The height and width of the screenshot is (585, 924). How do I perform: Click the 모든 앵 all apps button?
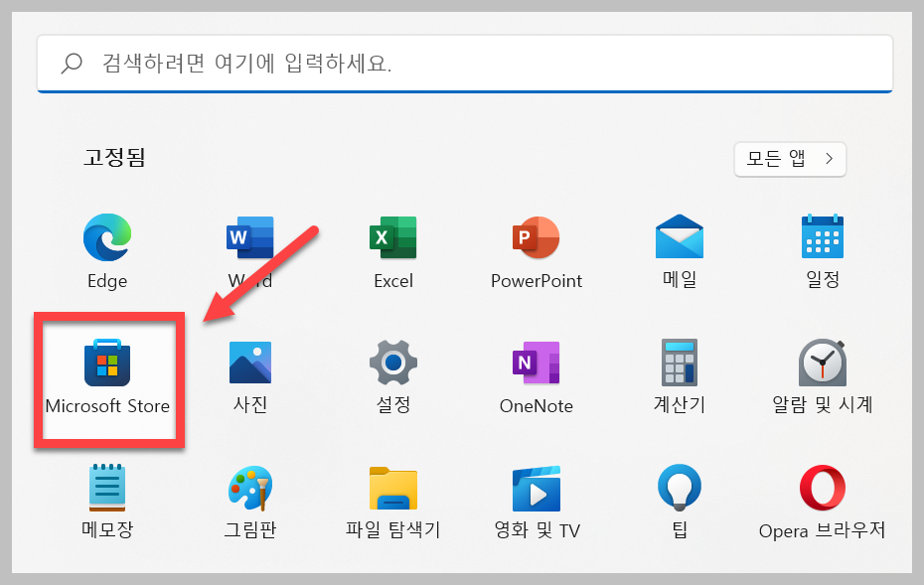tap(790, 159)
